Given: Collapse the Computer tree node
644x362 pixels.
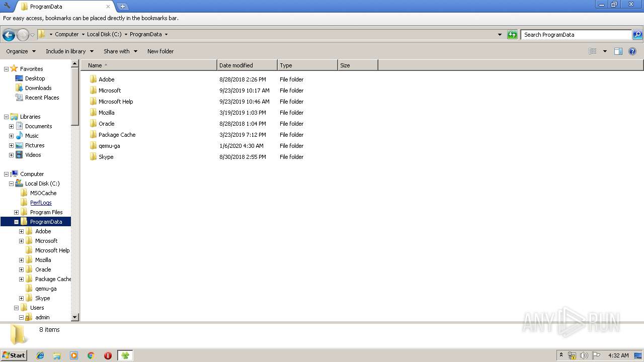Looking at the screenshot, I should (x=6, y=174).
